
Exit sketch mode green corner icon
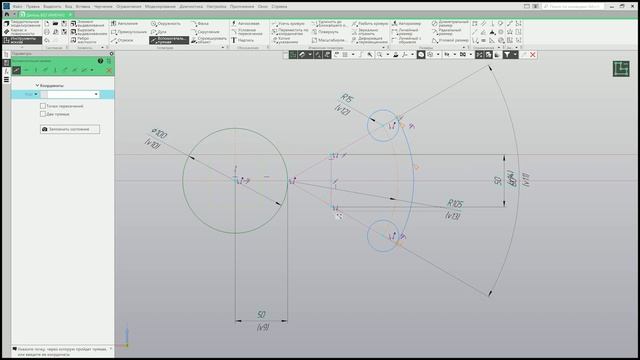[621, 69]
